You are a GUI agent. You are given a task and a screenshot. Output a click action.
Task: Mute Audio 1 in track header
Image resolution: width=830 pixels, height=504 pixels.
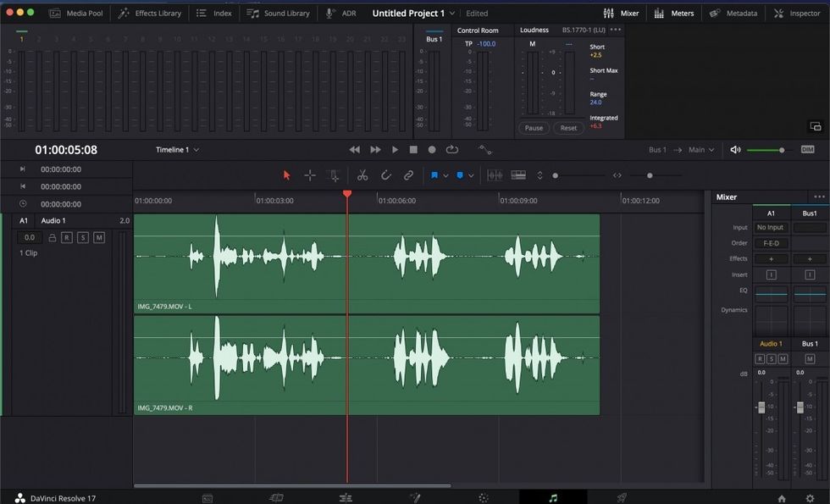click(99, 238)
